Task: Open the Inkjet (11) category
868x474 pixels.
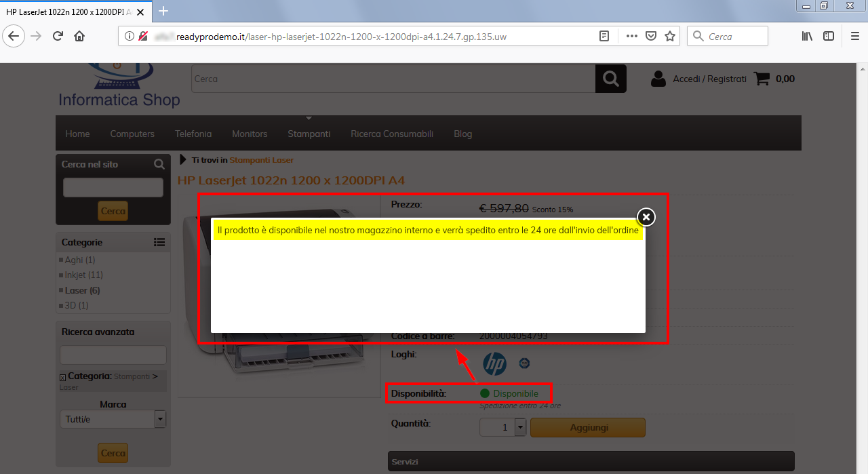Action: click(84, 275)
